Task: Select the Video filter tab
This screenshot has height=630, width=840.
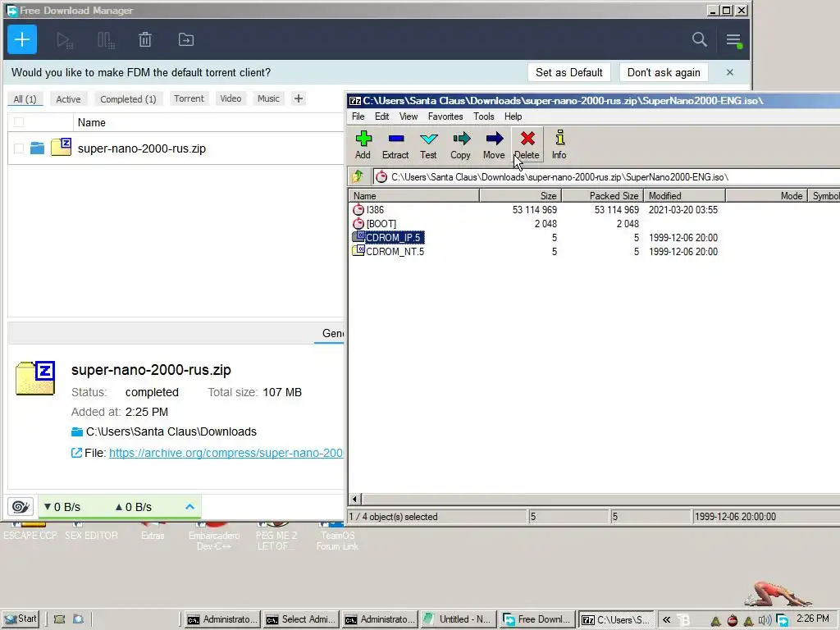Action: [231, 98]
